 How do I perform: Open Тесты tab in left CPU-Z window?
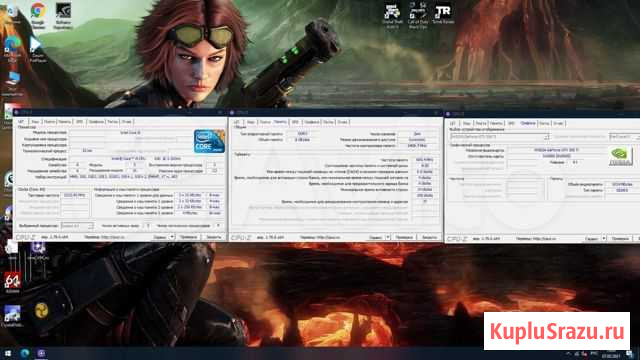tap(113, 122)
